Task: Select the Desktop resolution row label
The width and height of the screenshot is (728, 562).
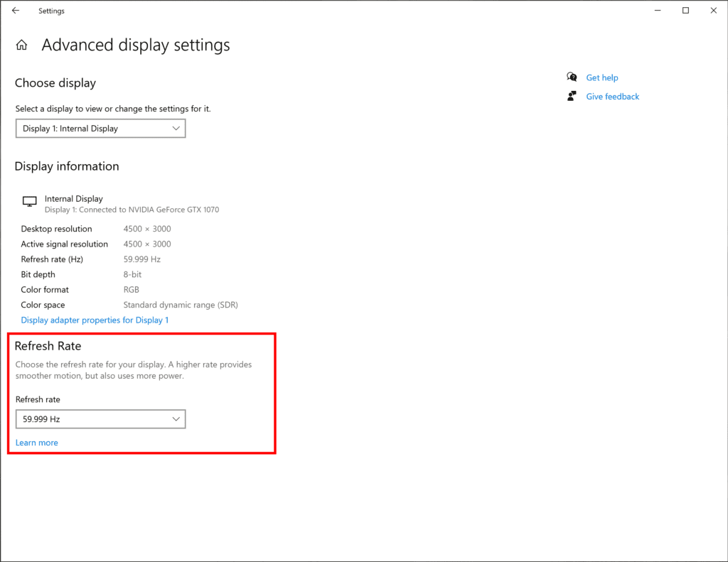Action: point(56,229)
